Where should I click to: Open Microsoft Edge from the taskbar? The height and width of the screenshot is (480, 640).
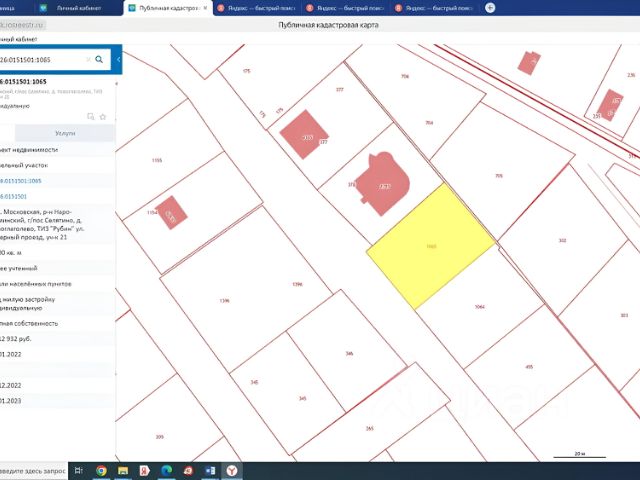(x=167, y=471)
